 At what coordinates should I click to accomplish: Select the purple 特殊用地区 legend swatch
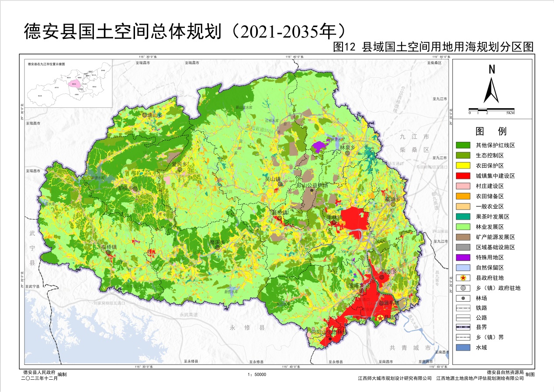coord(463,257)
